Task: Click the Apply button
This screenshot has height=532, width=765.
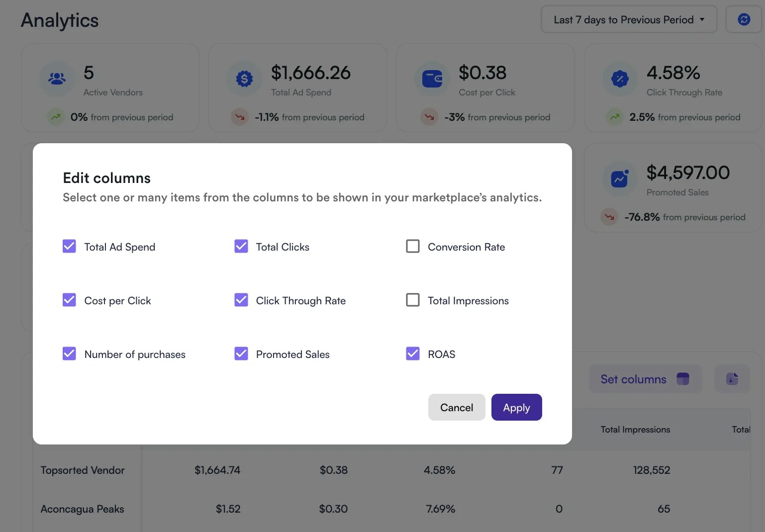Action: [516, 407]
